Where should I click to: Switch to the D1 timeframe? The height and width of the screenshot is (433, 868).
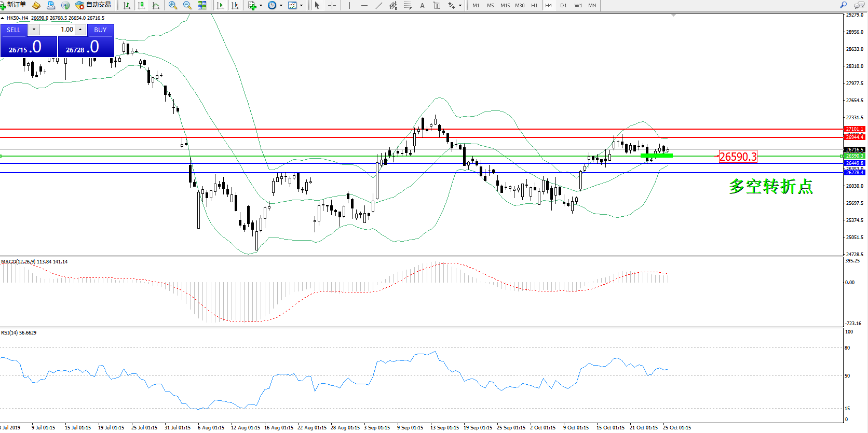[563, 6]
